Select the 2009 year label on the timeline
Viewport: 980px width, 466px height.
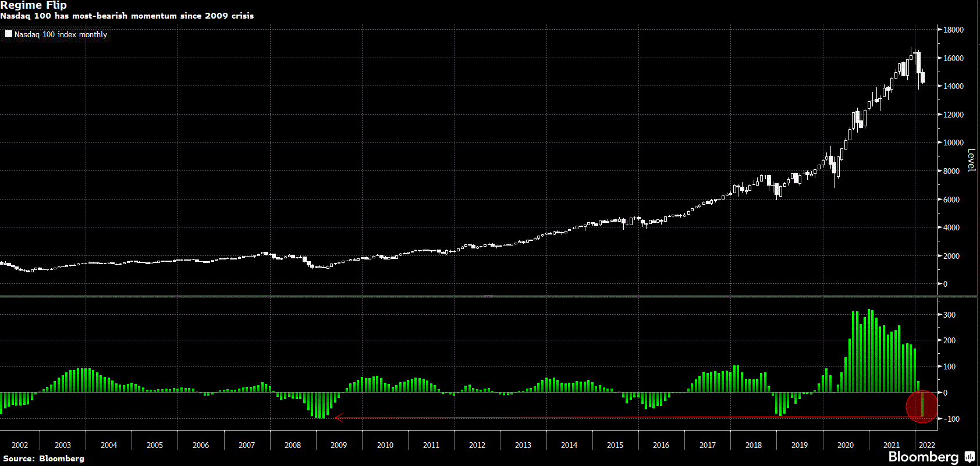click(x=339, y=445)
